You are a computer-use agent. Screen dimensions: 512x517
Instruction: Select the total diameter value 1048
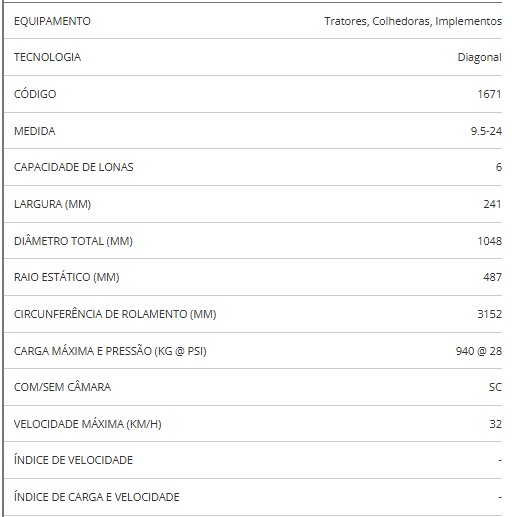pyautogui.click(x=489, y=241)
